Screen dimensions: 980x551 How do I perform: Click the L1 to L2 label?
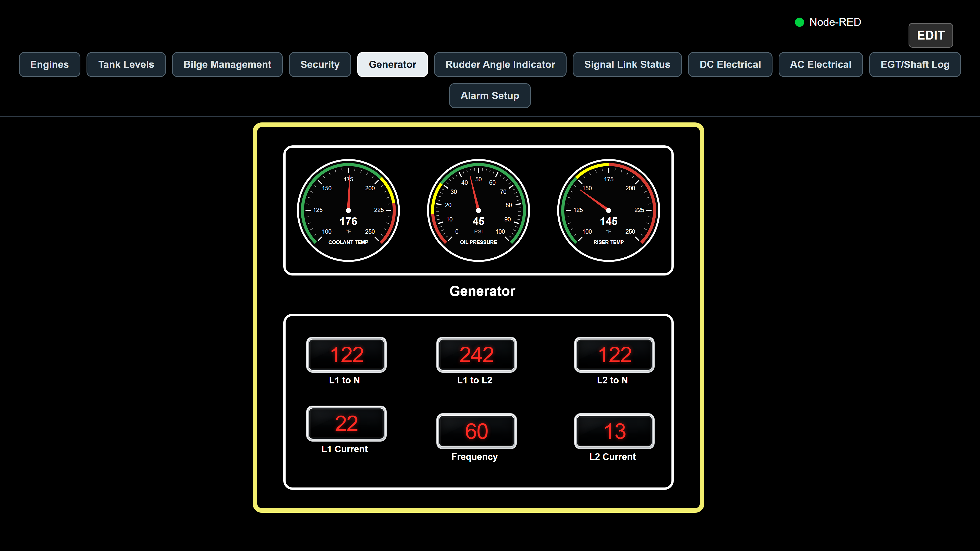tap(474, 380)
